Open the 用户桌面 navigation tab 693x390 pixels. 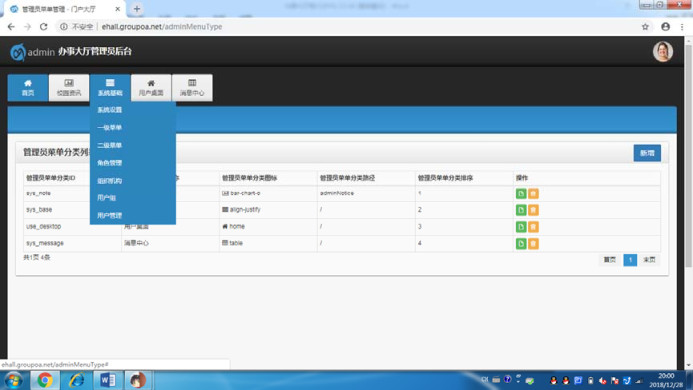coord(151,88)
